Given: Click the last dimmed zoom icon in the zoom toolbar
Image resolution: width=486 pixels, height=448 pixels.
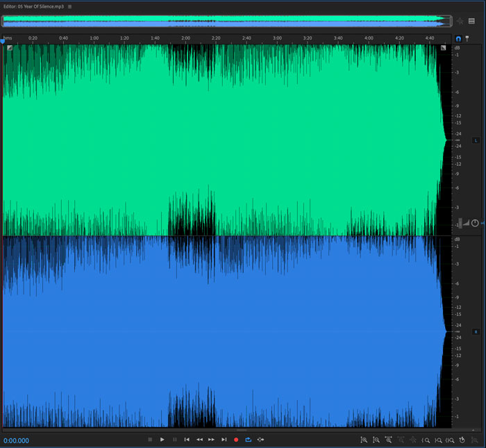Looking at the screenshot, I should pos(474,440).
